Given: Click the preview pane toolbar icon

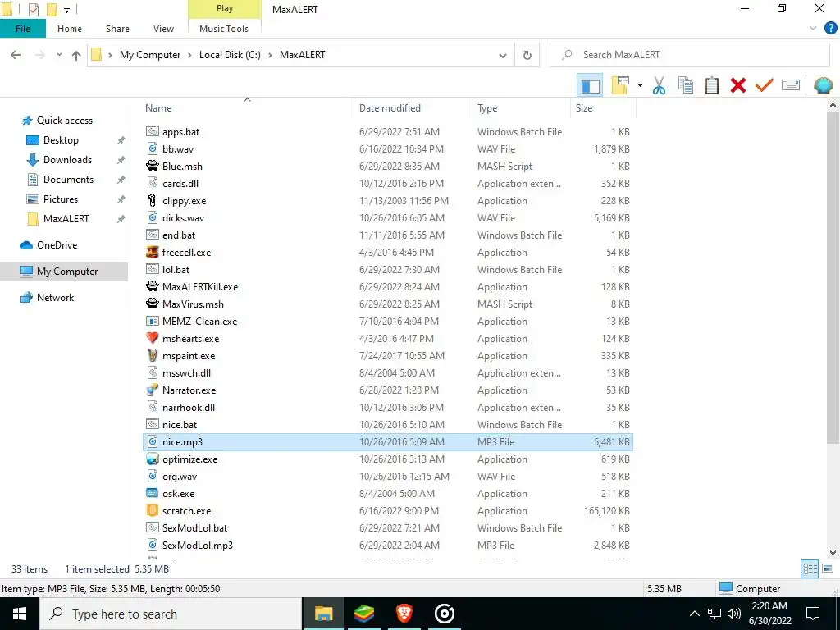Looking at the screenshot, I should (590, 85).
